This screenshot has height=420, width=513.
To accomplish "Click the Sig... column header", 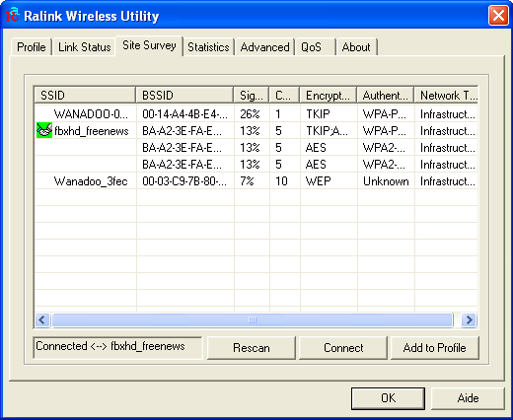I will pyautogui.click(x=252, y=96).
